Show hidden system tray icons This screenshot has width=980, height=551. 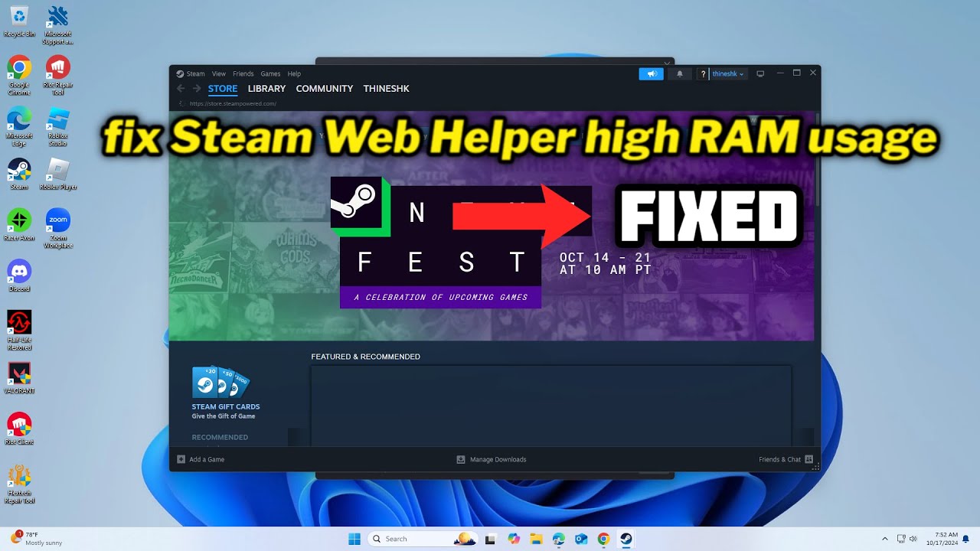pos(885,539)
